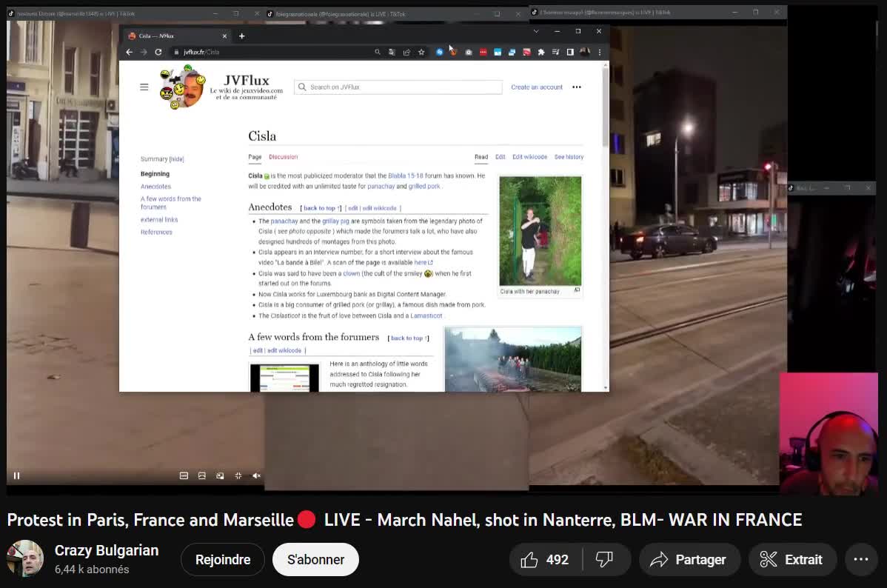The image size is (887, 588).
Task: Dislike the YouTube video
Action: pyautogui.click(x=605, y=560)
